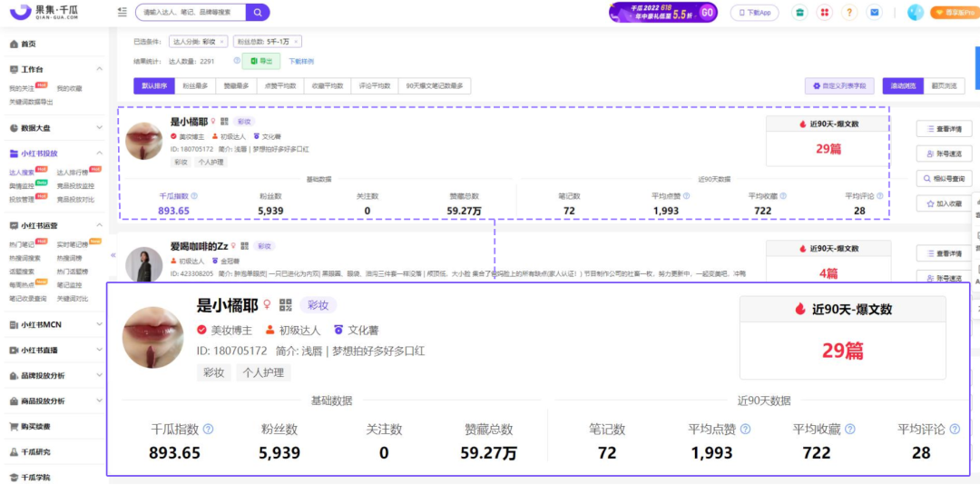This screenshot has height=485, width=980.
Task: Click the help icon next to 平均评论
Action: pos(880,196)
